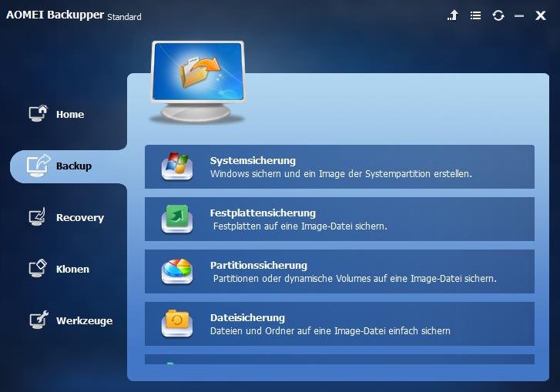Click the Backup monitor icon in sidebar
This screenshot has width=560, height=392.
click(x=39, y=166)
